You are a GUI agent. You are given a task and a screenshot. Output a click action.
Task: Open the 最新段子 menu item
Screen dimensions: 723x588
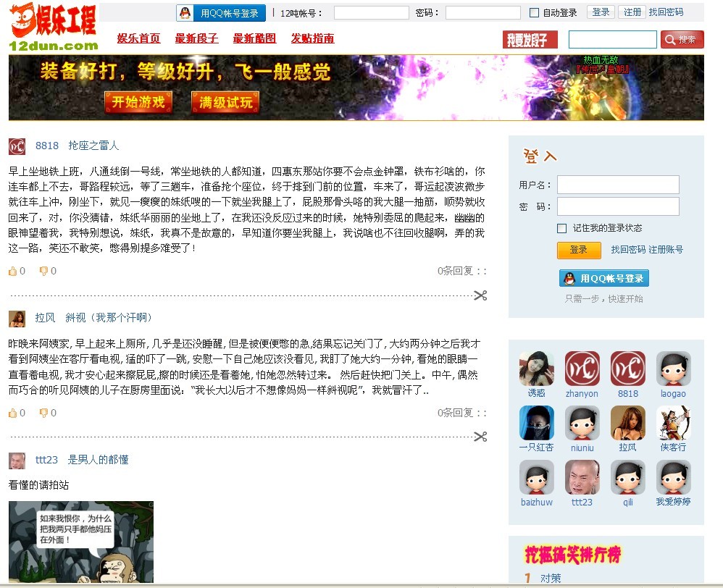[196, 38]
